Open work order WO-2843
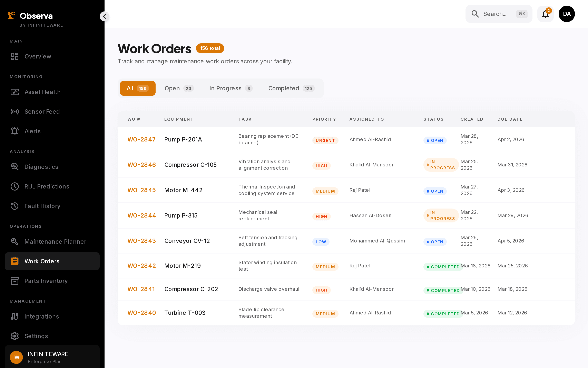 (141, 241)
